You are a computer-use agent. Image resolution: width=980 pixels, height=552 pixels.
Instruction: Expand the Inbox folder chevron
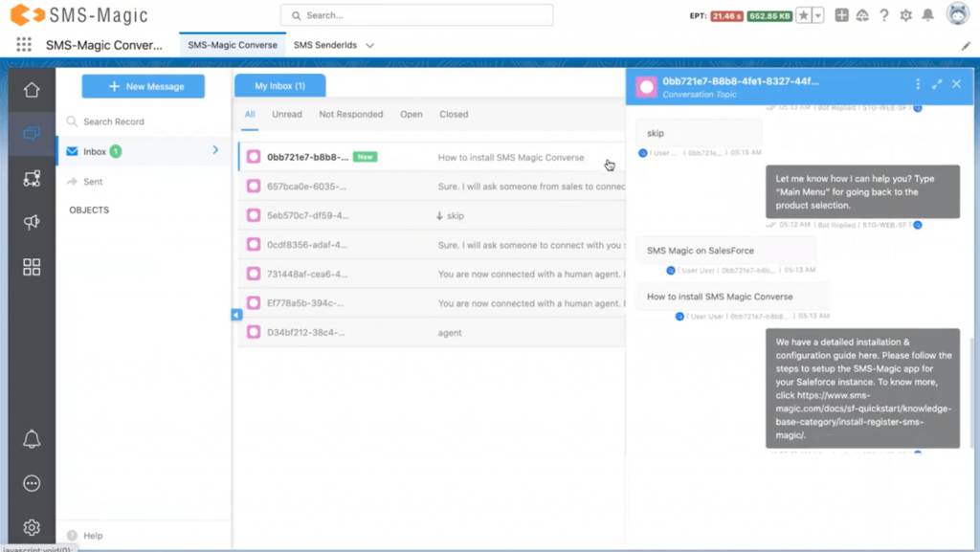coord(215,150)
